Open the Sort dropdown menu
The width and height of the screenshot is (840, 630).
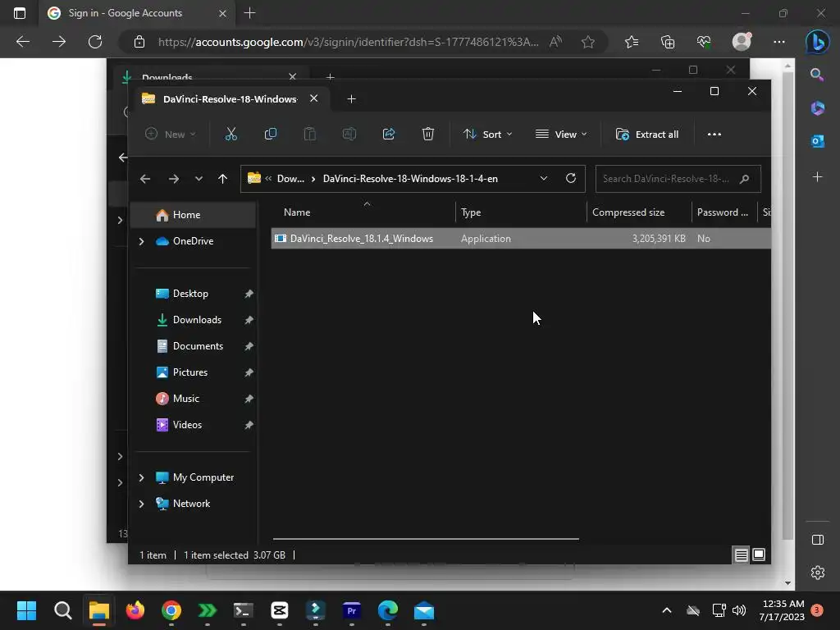click(487, 134)
